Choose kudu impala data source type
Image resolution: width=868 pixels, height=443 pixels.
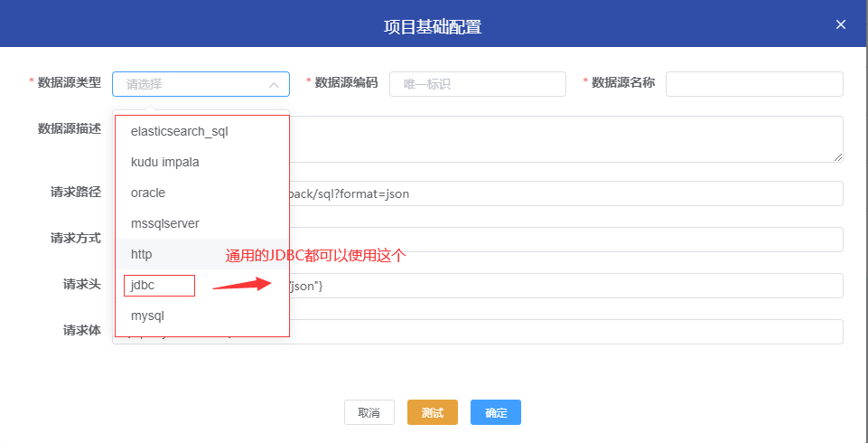[164, 162]
